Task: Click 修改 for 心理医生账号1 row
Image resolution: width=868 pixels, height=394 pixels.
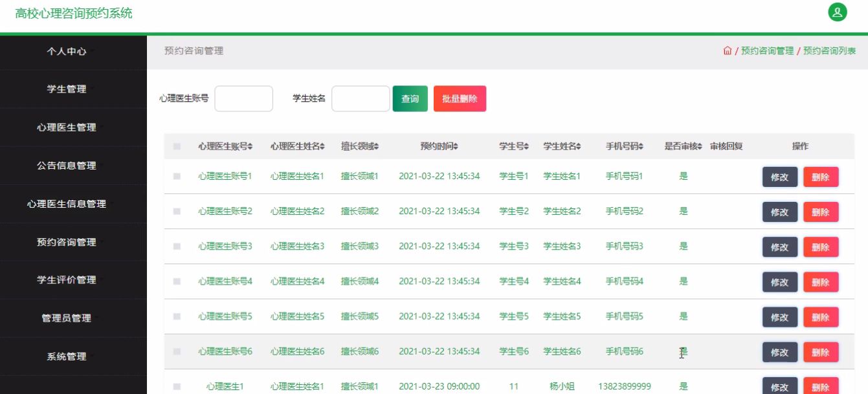Action: tap(780, 177)
